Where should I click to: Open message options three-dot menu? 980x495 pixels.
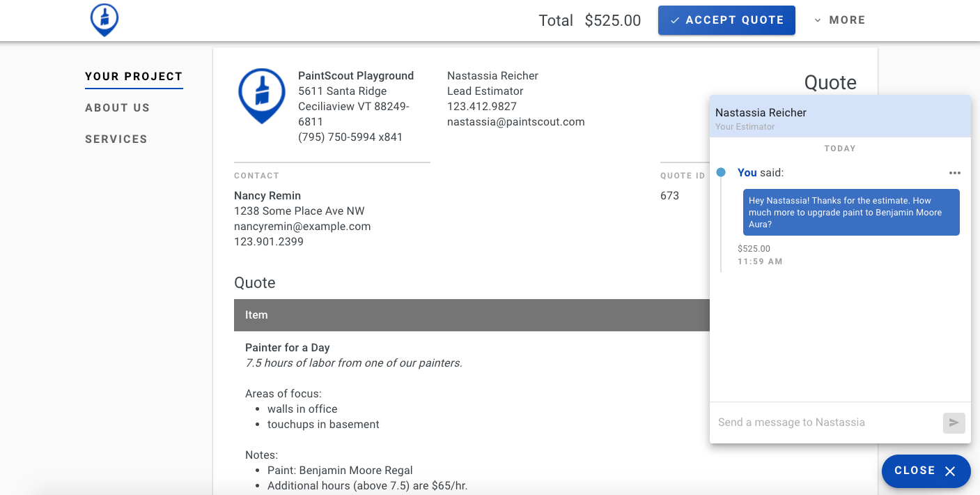(x=954, y=173)
